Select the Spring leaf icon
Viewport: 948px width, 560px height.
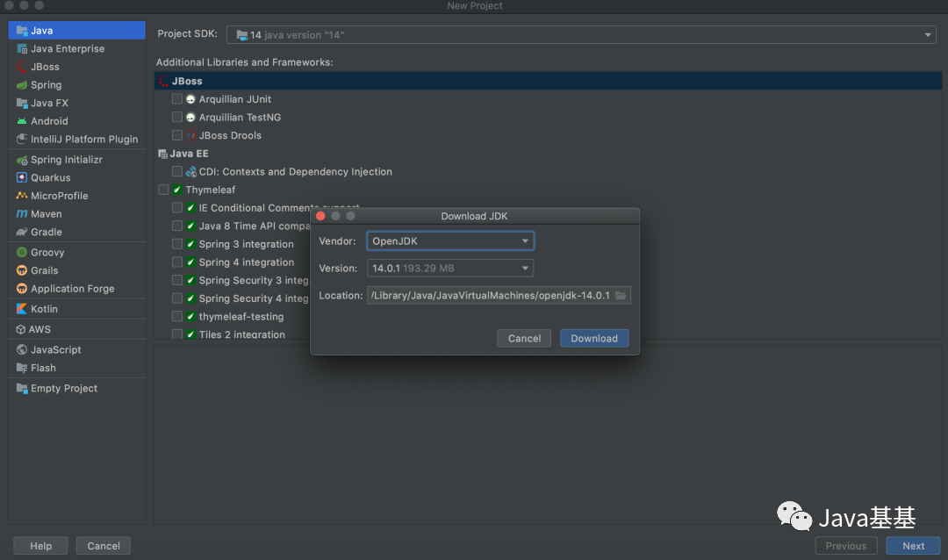pos(22,84)
